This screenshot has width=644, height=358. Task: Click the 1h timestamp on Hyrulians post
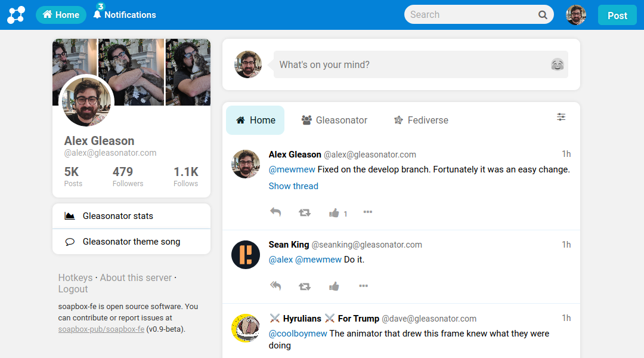566,317
